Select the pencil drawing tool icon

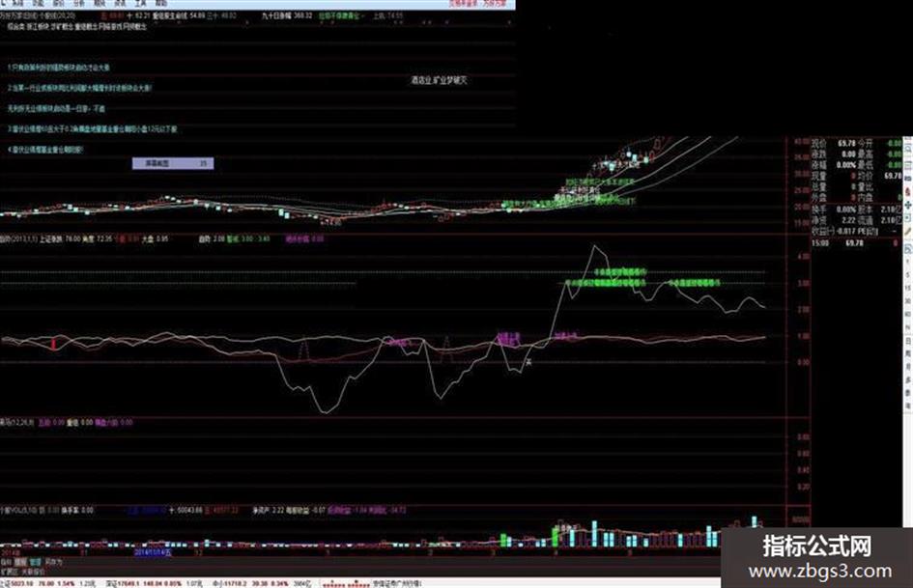click(x=908, y=231)
